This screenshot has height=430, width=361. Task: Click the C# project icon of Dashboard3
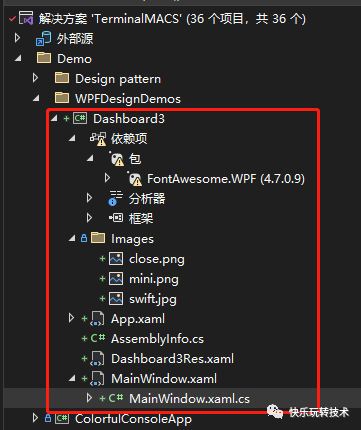[x=80, y=118]
